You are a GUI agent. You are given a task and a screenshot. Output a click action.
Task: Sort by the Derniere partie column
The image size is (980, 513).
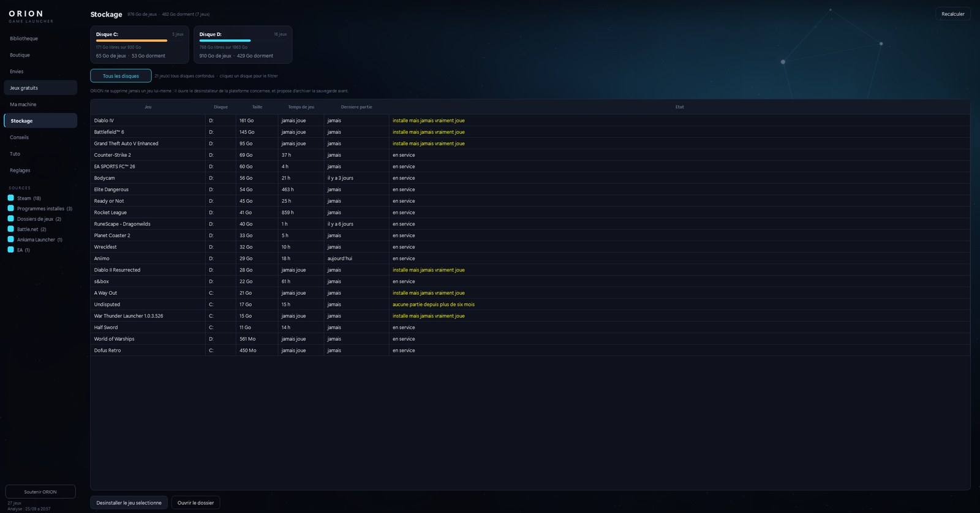click(356, 107)
